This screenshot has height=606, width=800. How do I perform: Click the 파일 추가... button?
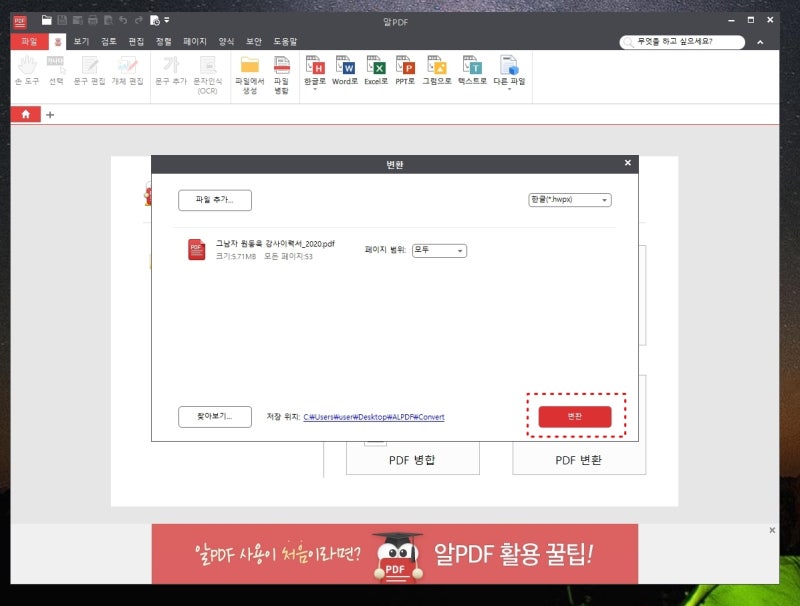[215, 200]
